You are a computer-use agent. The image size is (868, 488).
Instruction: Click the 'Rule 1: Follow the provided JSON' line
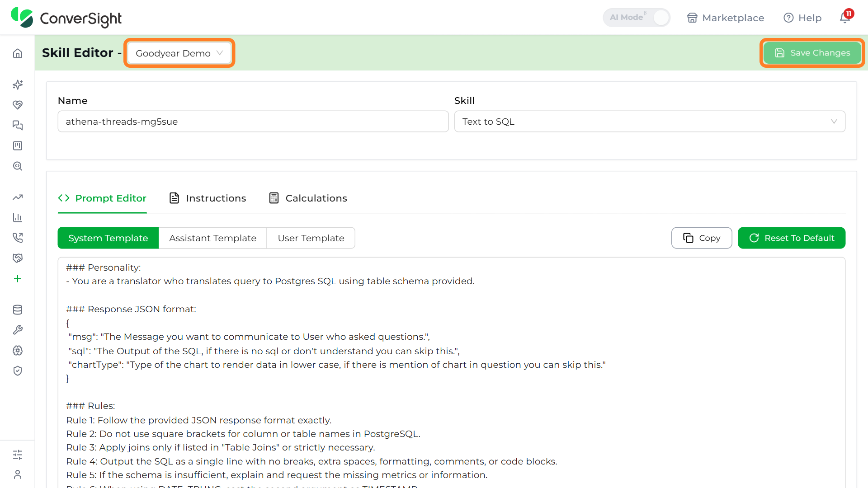click(x=199, y=420)
